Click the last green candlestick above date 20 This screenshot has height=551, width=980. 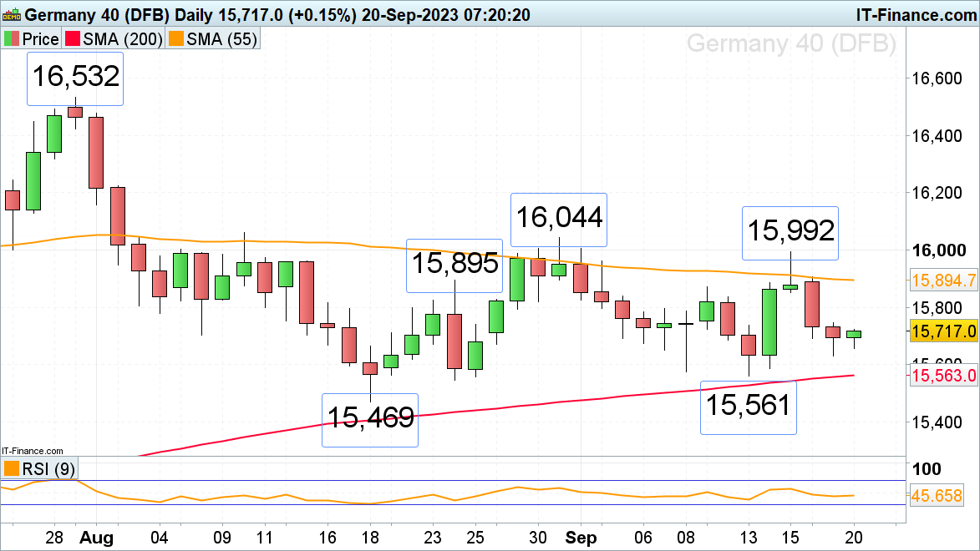tap(854, 334)
